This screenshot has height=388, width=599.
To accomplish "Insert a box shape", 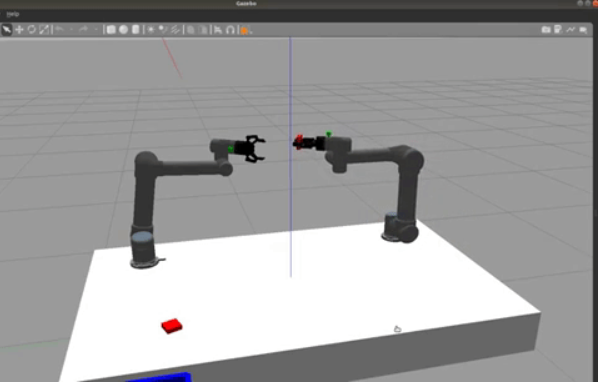I will (x=111, y=30).
